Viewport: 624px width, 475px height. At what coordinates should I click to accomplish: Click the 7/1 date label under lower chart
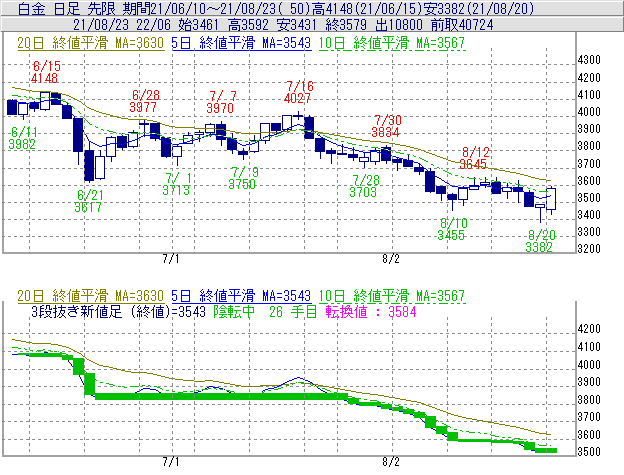(x=171, y=462)
